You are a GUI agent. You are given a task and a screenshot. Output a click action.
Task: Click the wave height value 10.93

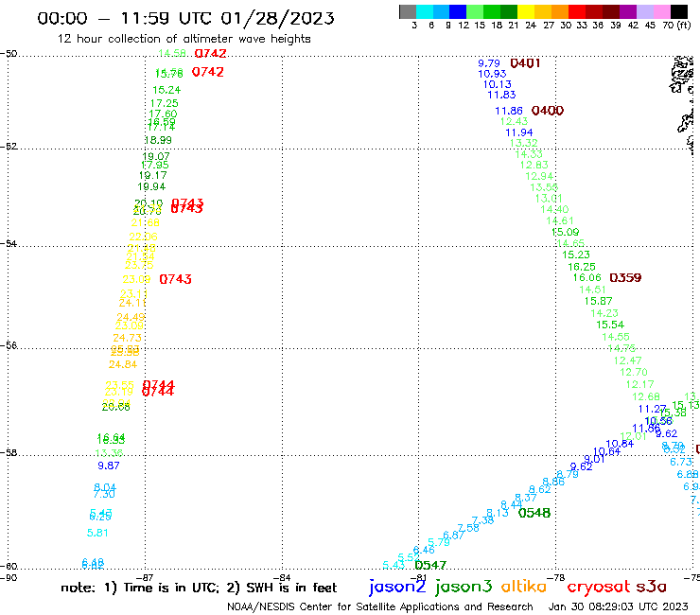(x=492, y=74)
